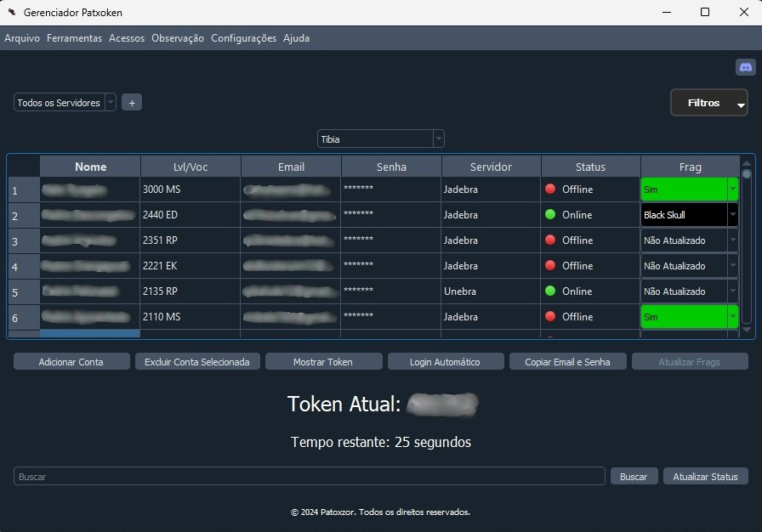Click the table's vertical scrollbar
762x532 pixels.
(747, 246)
